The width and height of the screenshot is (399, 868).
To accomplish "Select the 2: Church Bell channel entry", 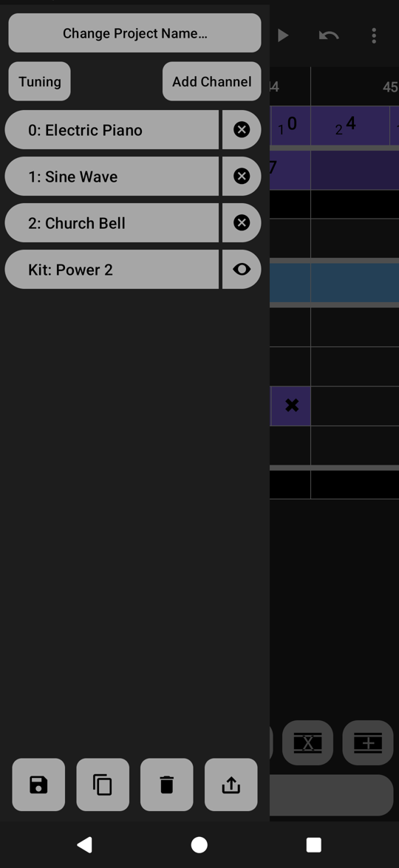I will tap(112, 223).
